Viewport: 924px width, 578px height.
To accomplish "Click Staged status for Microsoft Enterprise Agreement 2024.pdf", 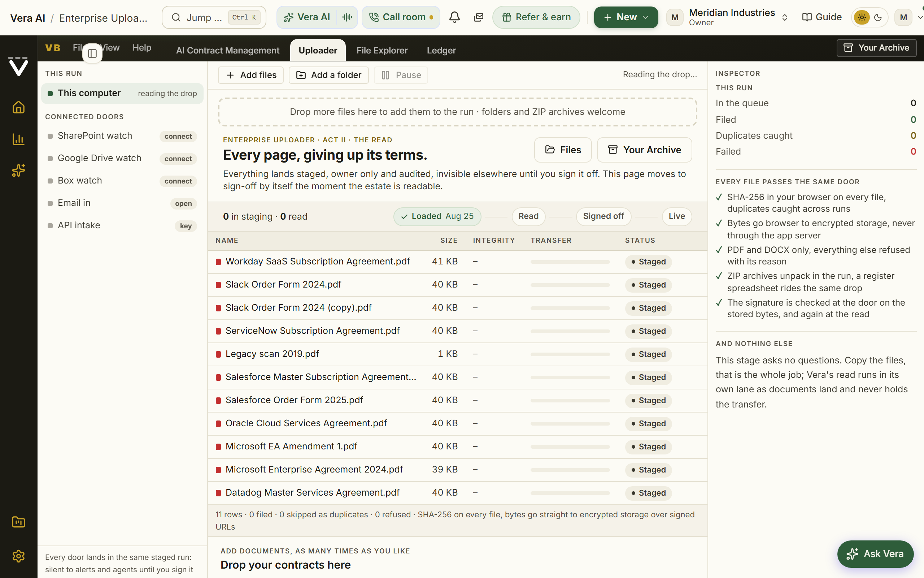I will coord(648,470).
